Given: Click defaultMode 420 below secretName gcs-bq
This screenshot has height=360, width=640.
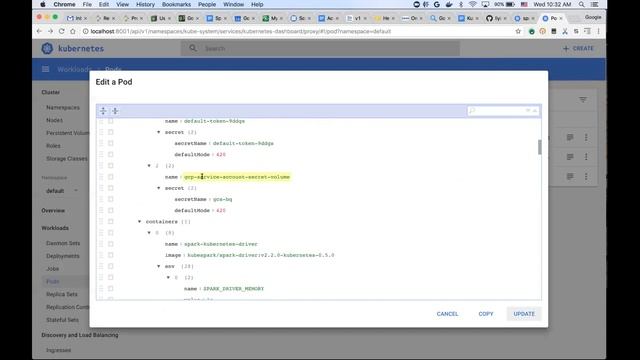Looking at the screenshot, I should coord(221,211).
